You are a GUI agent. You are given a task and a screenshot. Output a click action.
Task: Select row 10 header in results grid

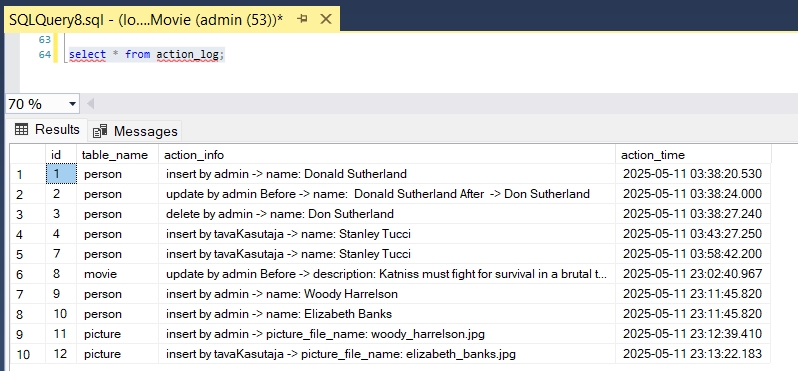(x=27, y=354)
